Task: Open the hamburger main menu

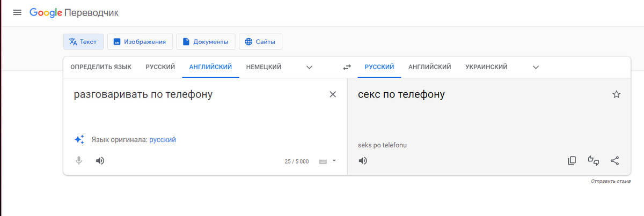Action: click(17, 12)
